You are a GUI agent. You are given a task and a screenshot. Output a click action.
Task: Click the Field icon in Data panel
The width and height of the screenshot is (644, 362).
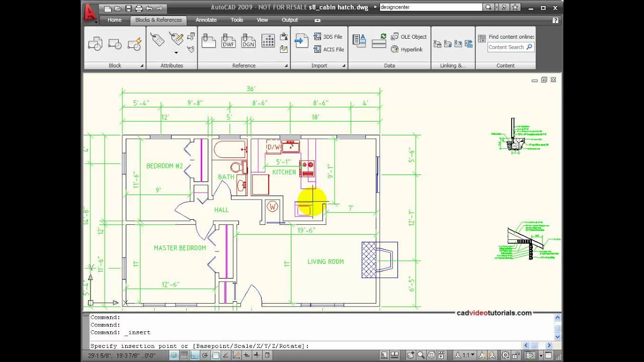[359, 41]
